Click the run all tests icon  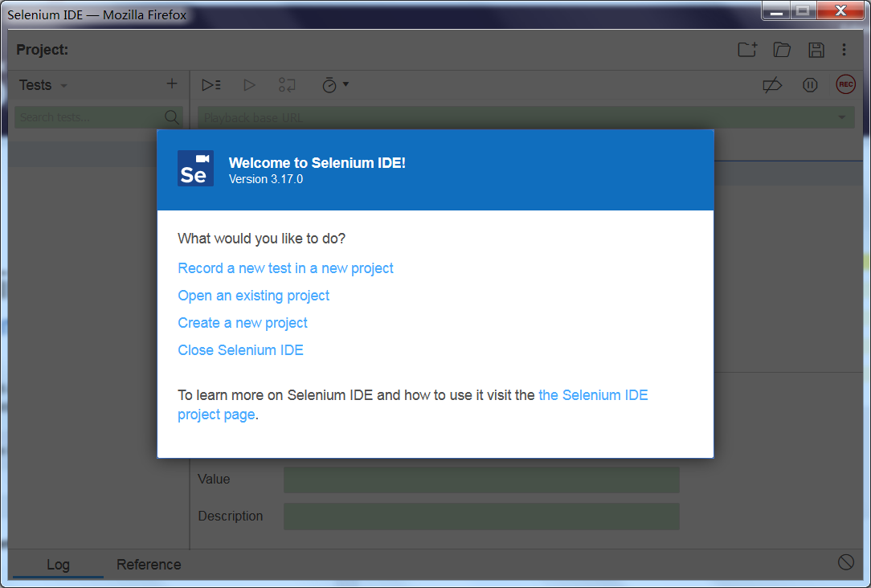coord(211,85)
